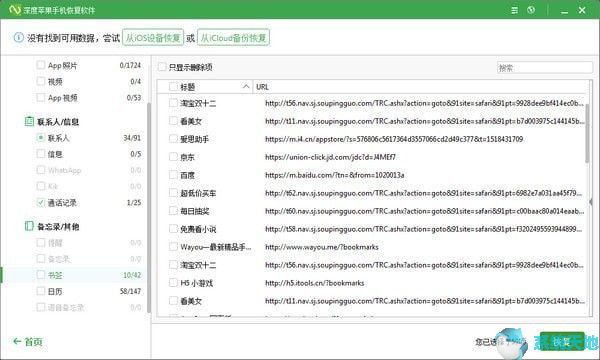The width and height of the screenshot is (600, 360).
Task: Check the 爱思助手 bookmark checkbox
Action: coord(173,139)
